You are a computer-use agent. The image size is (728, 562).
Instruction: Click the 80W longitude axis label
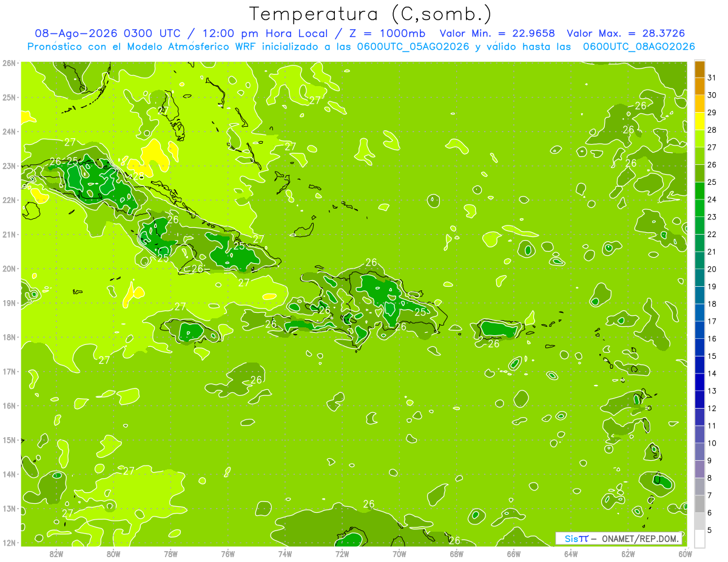[113, 554]
